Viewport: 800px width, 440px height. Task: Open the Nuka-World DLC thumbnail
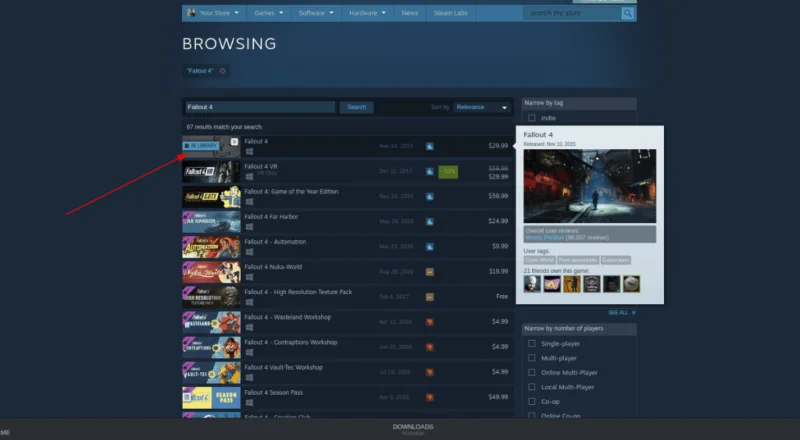coord(211,272)
